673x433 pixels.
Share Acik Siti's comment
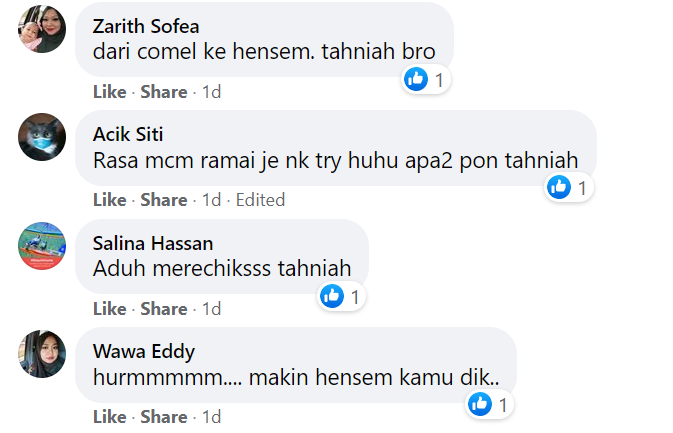pyautogui.click(x=163, y=200)
